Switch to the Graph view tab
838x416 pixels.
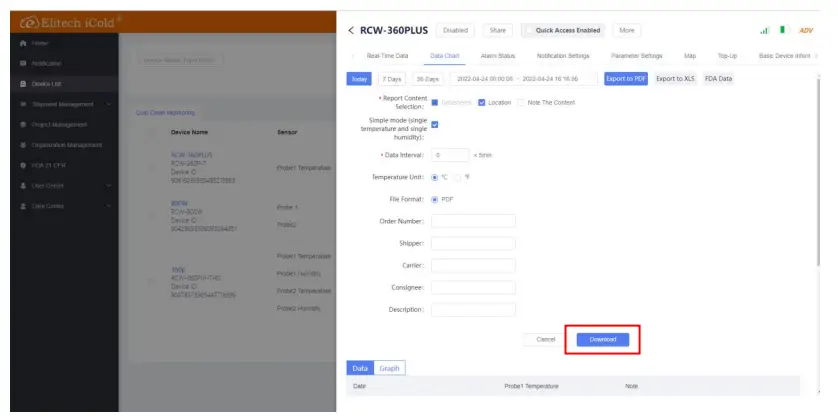click(x=389, y=368)
